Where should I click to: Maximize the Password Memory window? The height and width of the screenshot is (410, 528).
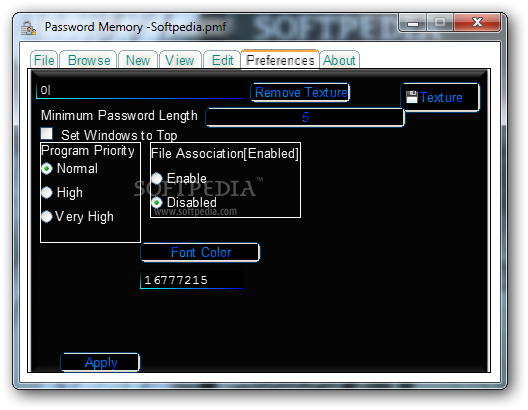(440, 23)
